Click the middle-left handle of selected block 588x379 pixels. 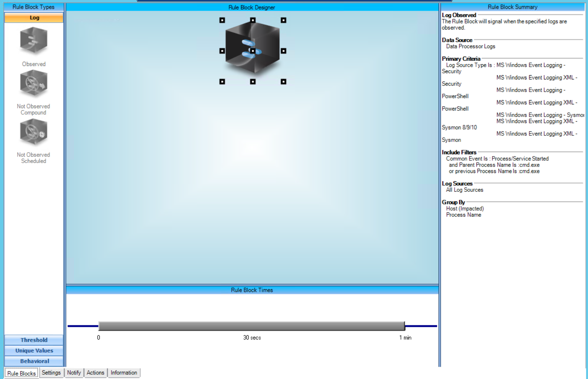tap(222, 51)
